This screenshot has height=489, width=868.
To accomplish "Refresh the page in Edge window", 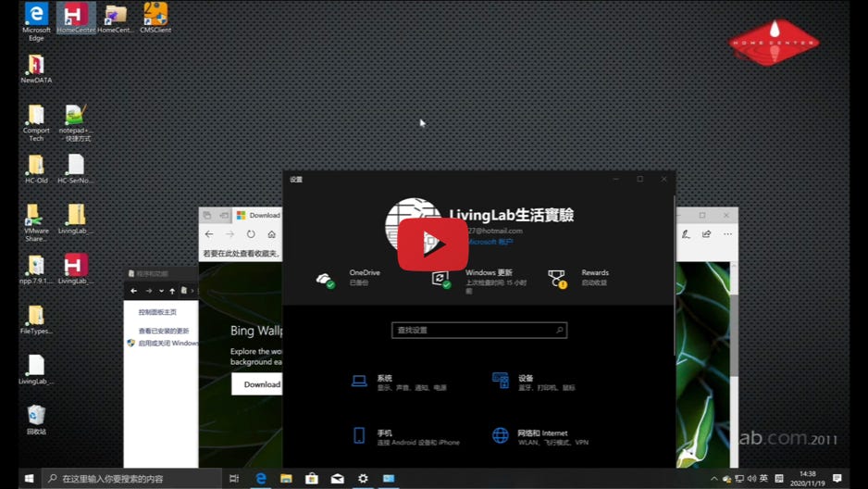I will (251, 234).
